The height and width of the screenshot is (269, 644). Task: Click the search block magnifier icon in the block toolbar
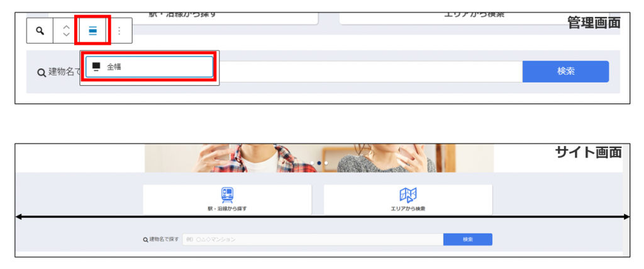(40, 31)
